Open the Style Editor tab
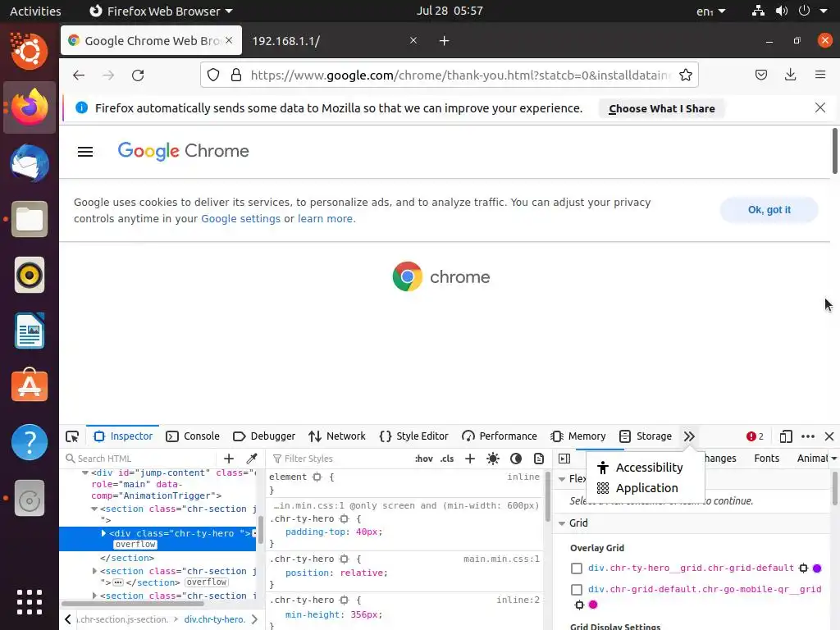 point(413,436)
